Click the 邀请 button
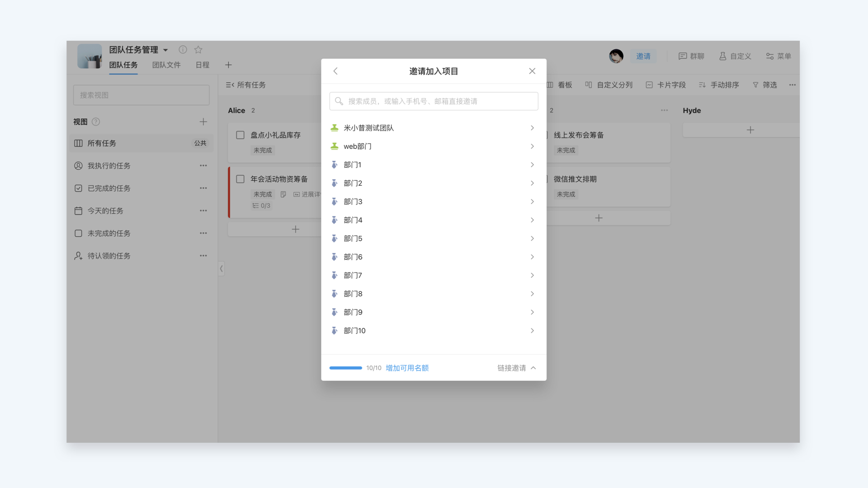The image size is (868, 488). coord(643,56)
